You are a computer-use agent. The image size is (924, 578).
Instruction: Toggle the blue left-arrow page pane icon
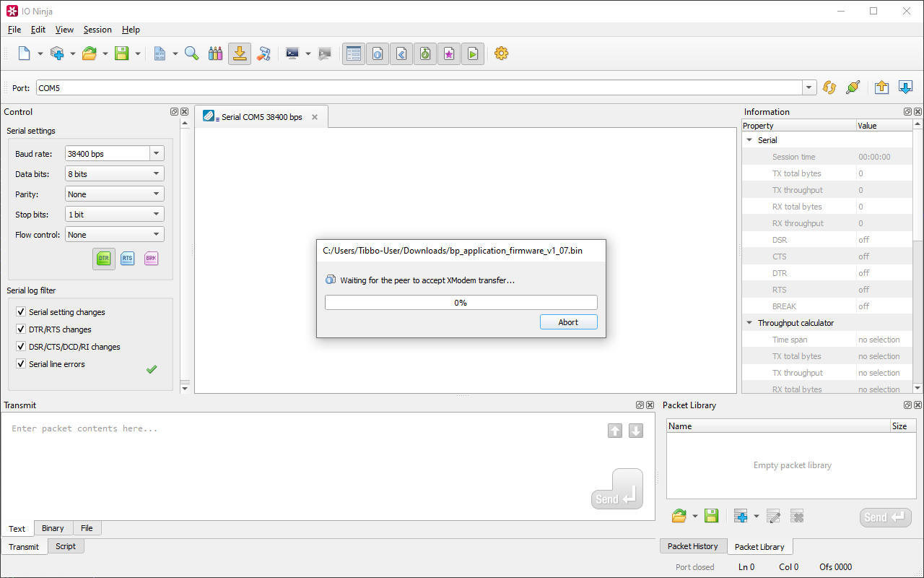click(401, 53)
